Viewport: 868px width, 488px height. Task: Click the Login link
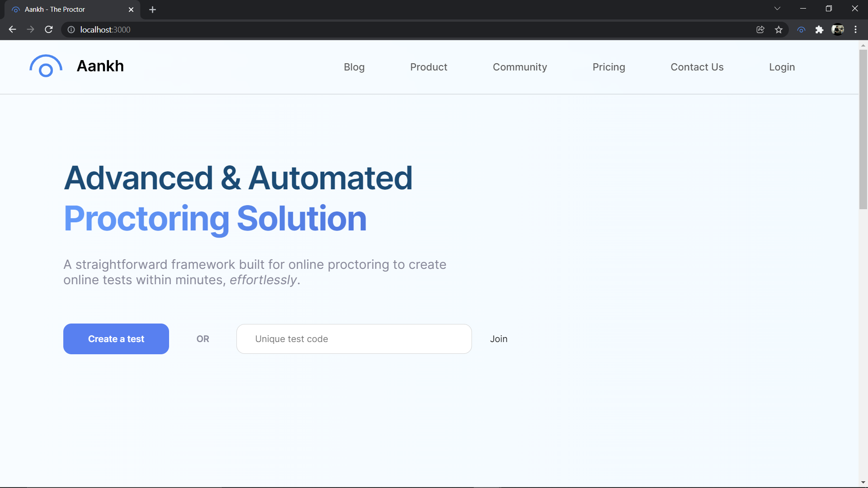click(x=782, y=67)
